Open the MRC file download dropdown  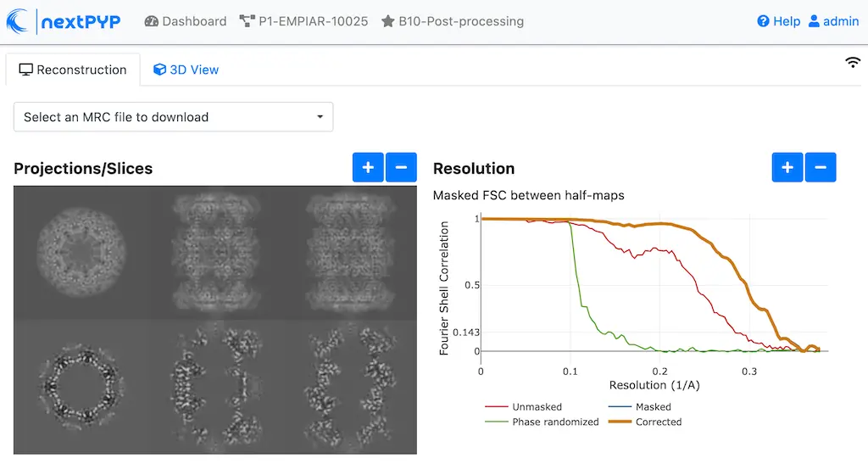[173, 117]
